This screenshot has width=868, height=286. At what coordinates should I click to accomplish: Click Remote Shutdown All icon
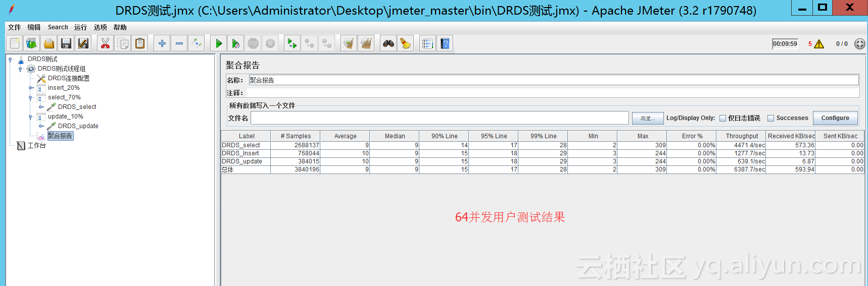pos(327,43)
